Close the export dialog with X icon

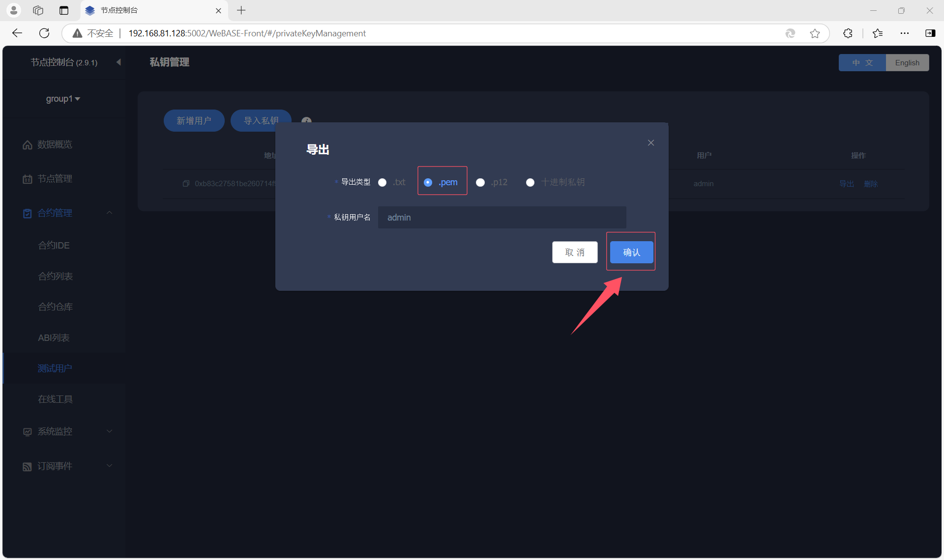coord(650,143)
